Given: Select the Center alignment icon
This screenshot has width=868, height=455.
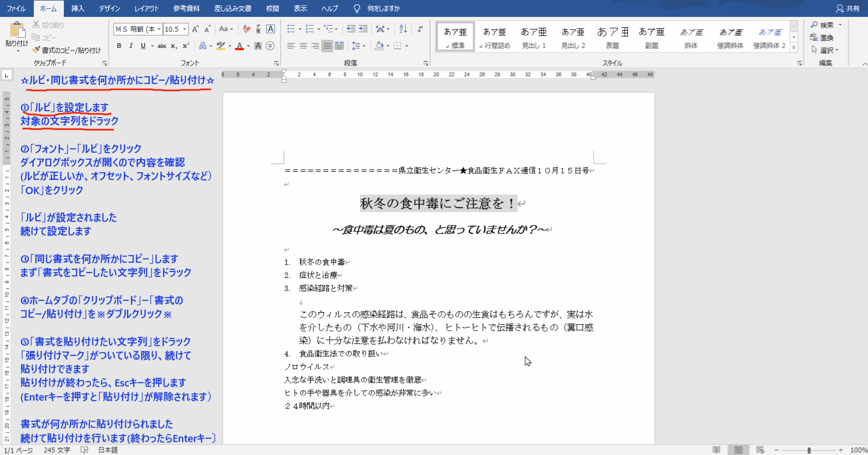Looking at the screenshot, I should coord(303,46).
